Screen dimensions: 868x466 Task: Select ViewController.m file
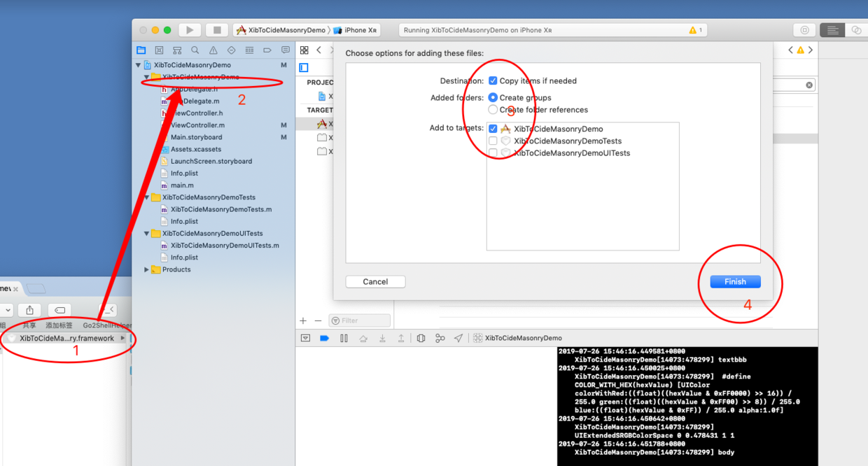197,125
